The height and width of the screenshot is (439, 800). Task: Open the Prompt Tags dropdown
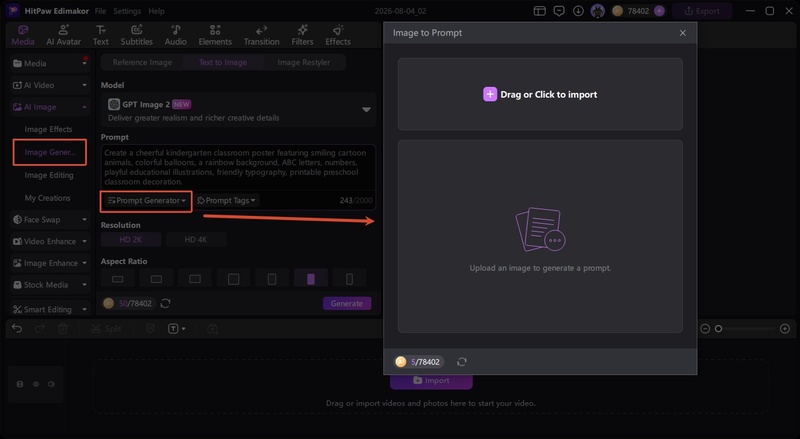click(226, 201)
